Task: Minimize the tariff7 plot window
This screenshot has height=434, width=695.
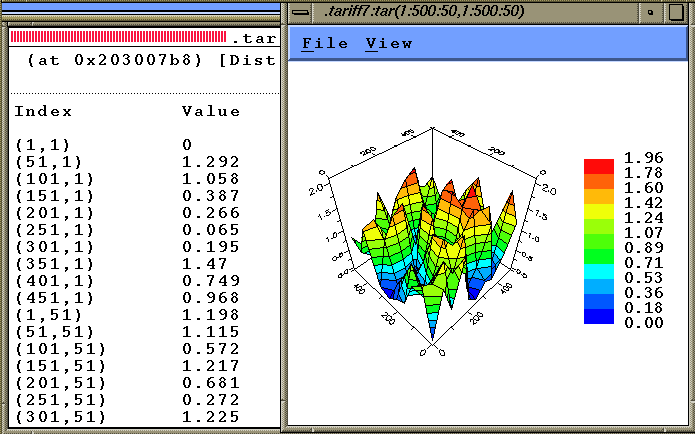Action: 651,11
